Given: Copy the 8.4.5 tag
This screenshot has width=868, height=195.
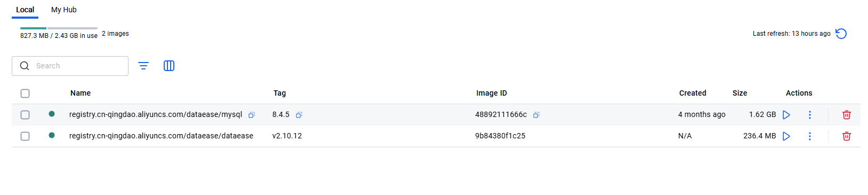Looking at the screenshot, I should tap(299, 115).
